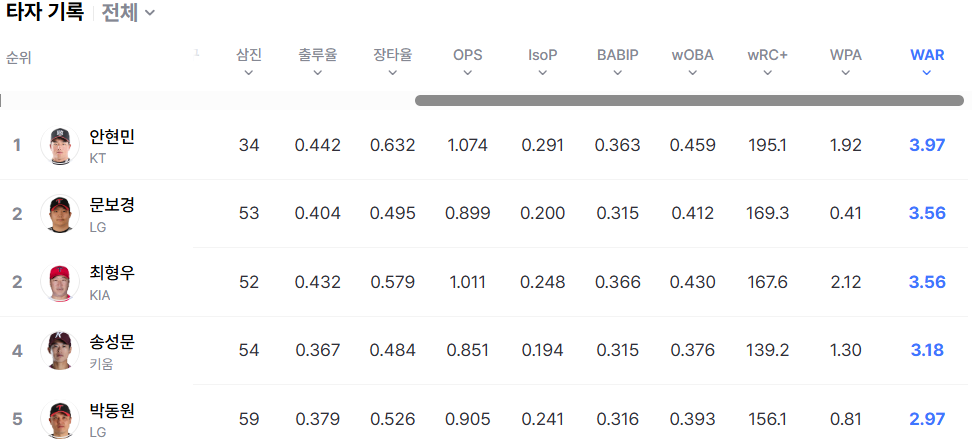The image size is (972, 447).
Task: Click the wRC+ sort chevron
Action: [768, 72]
